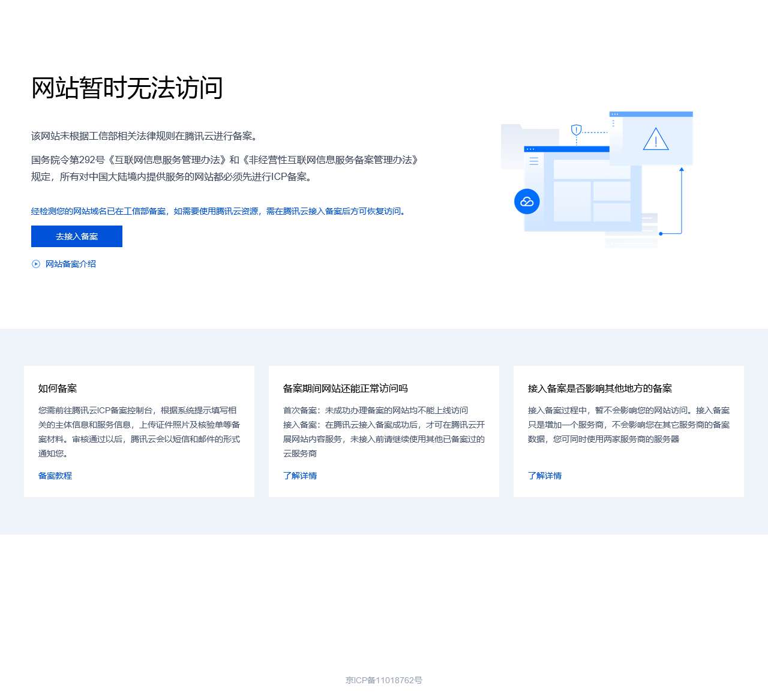Open 了解详情 under 备案期间网站还能正常访问吗
768x700 pixels.
tap(300, 476)
